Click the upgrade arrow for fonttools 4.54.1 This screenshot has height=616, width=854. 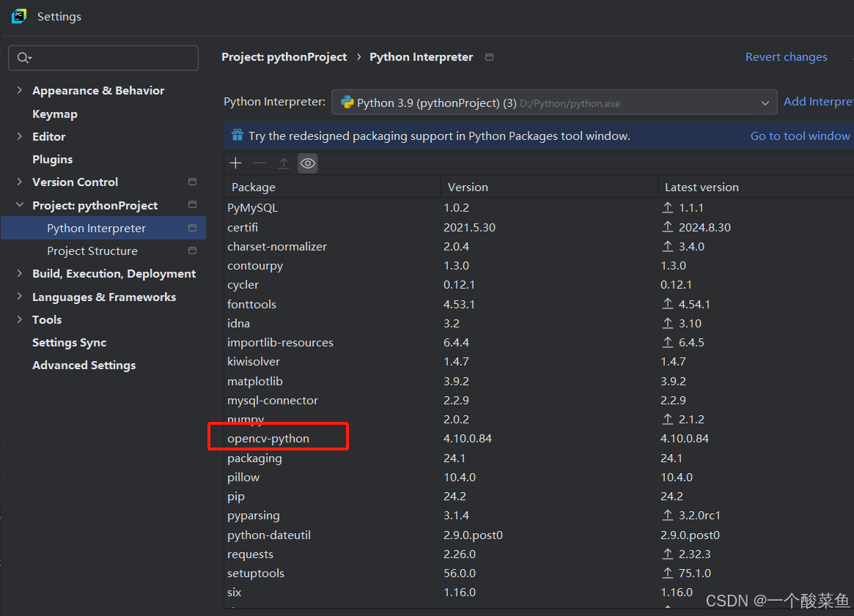click(668, 304)
